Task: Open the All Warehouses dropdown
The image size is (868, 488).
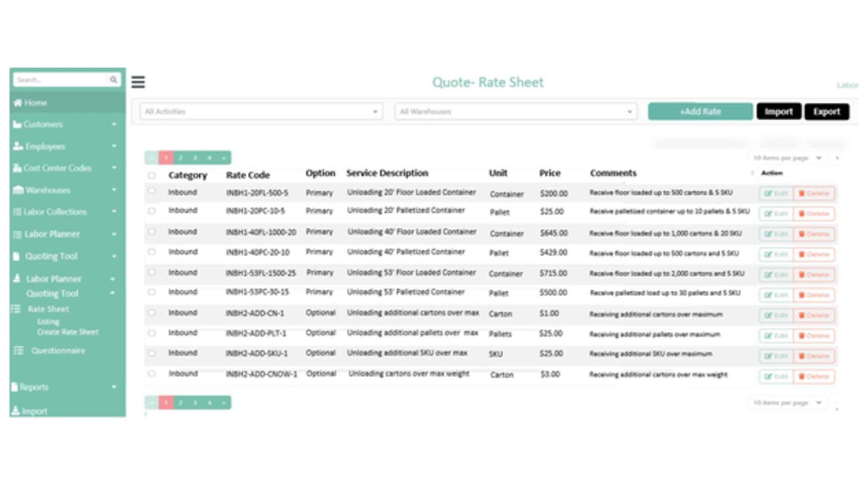Action: point(516,112)
